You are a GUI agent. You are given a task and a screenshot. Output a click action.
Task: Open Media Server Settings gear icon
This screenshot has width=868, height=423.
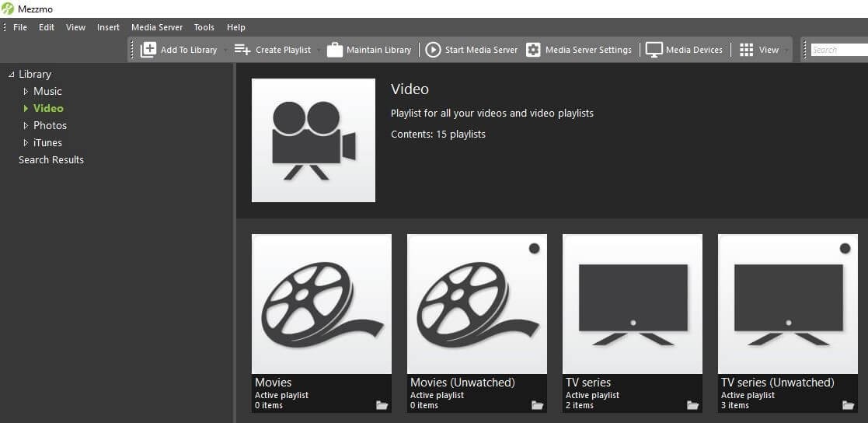coord(533,50)
